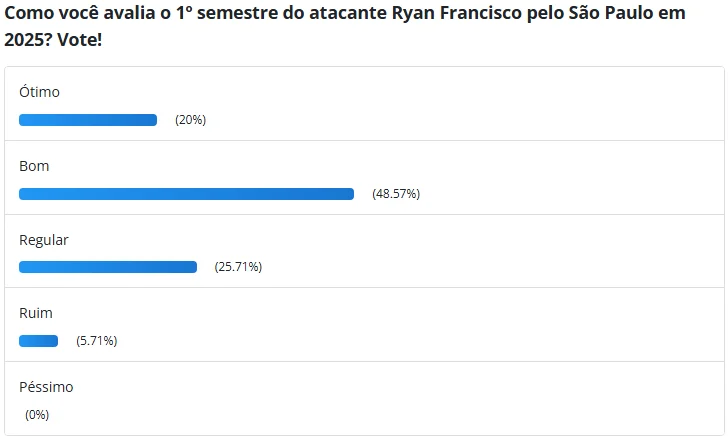728x439 pixels.
Task: Click the empty area of the Bom row
Action: [571, 178]
